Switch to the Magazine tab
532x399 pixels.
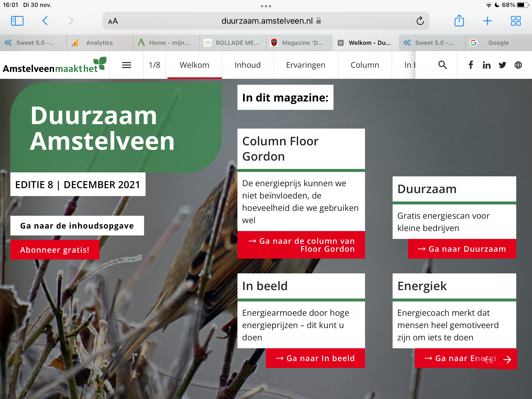[299, 43]
